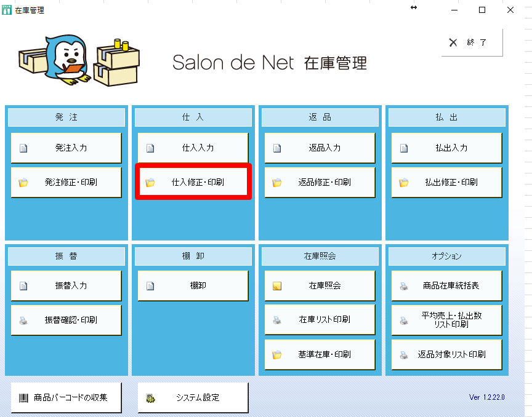Viewport: 532px width, 417px height.
Task: Open 振替確認・印刷 button
Action: [x=66, y=320]
